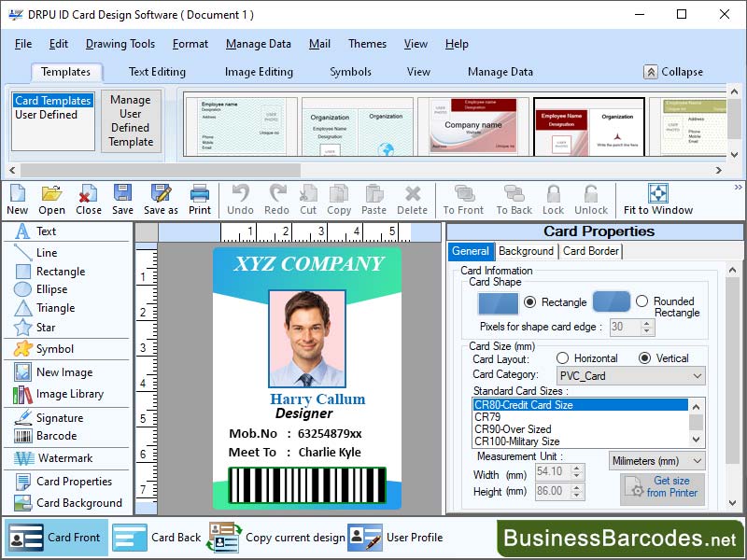Screen dimensions: 747x560
Task: Set card layout to Horizontal
Action: point(562,358)
